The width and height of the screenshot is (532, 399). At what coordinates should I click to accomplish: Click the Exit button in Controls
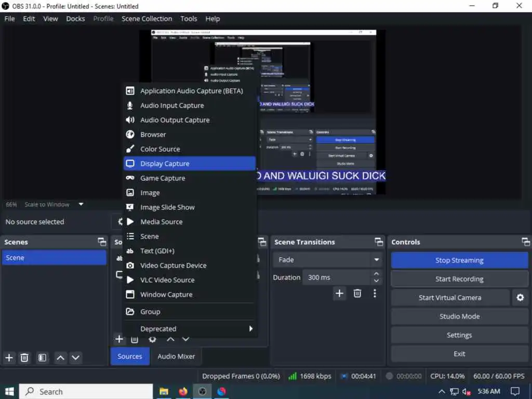[x=459, y=353]
